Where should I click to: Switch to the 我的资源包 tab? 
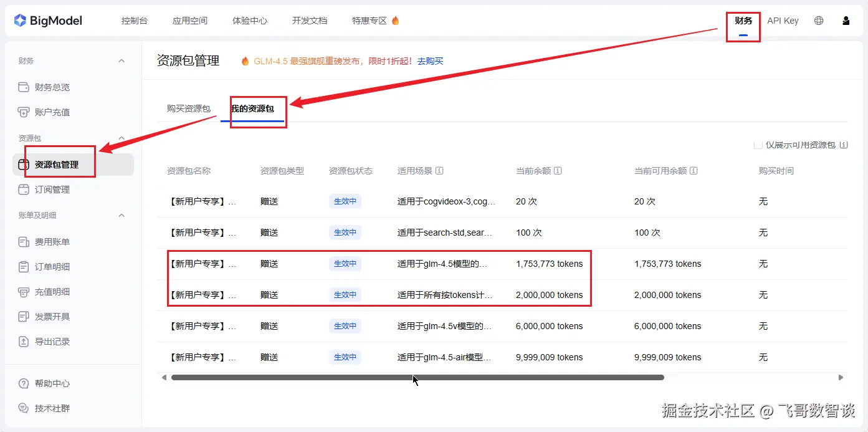coord(252,108)
